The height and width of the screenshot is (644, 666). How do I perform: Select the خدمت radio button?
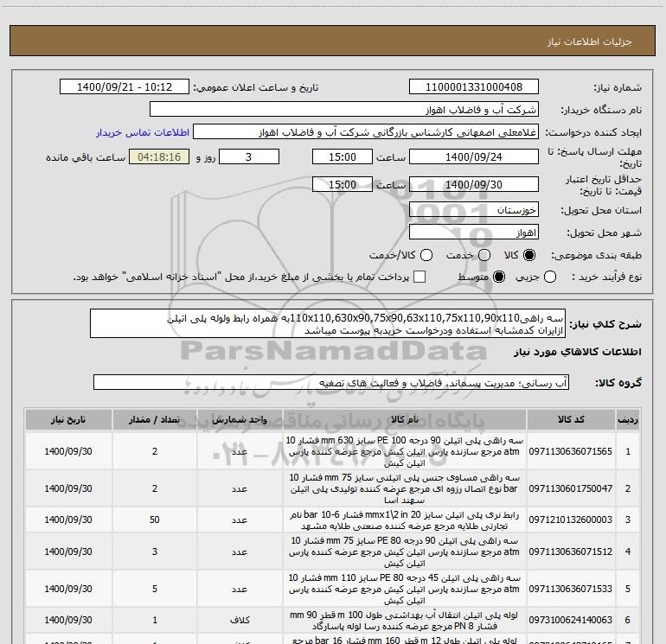pyautogui.click(x=484, y=255)
